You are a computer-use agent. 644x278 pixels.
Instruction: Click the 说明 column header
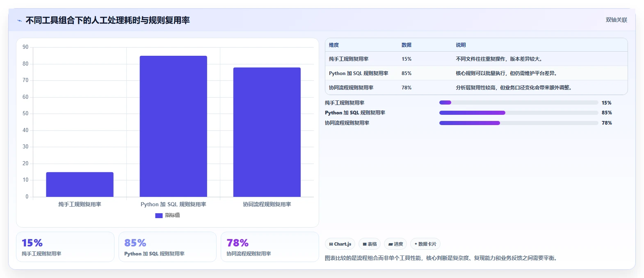[461, 45]
